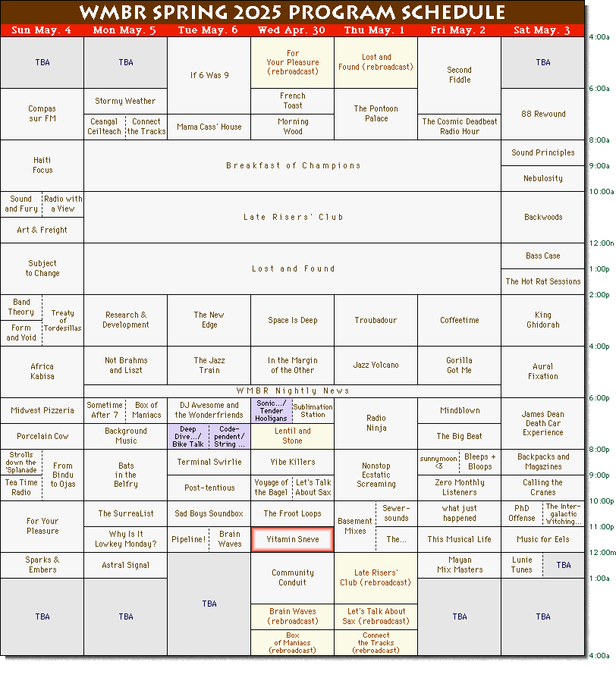Click the WMBR Nightly News strip
Screen dimensions: 616x687
292,391
